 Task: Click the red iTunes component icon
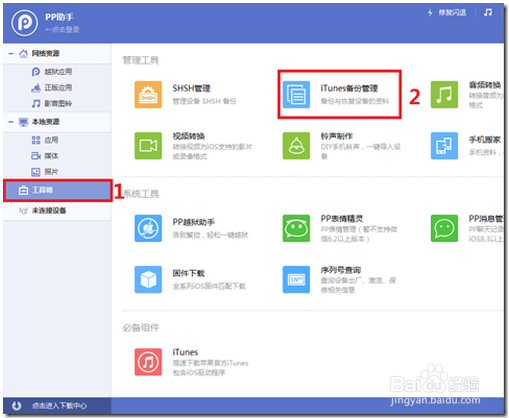coord(148,362)
